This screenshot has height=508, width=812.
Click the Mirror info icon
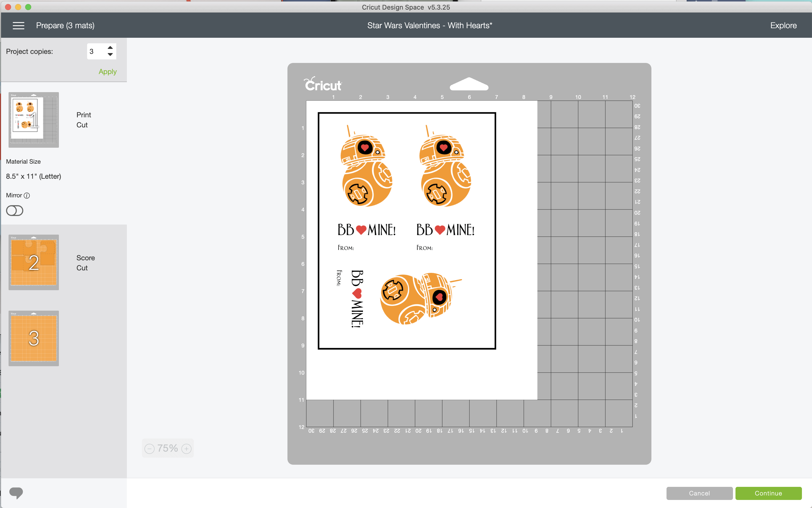[27, 196]
